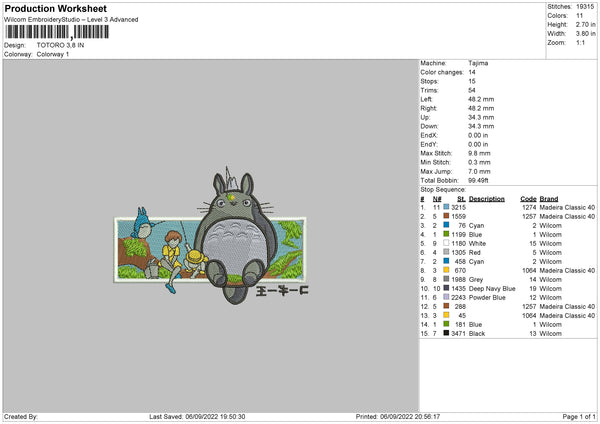Click the Colors value 11
Screen dimensions: 600x424
pos(580,16)
